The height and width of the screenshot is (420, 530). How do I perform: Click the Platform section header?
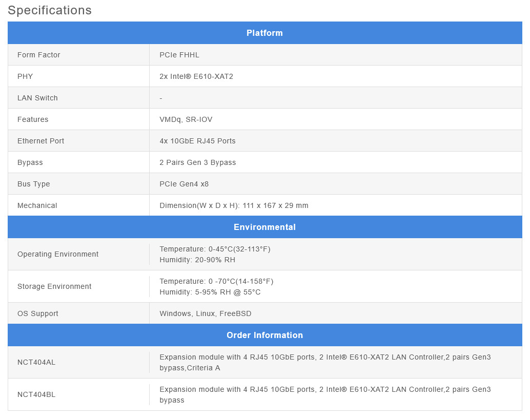pos(264,33)
